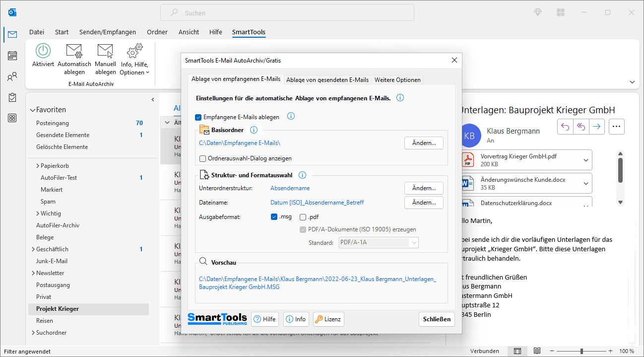Click the Schließen button
Viewport: 644px width, 357px height.
pyautogui.click(x=437, y=319)
